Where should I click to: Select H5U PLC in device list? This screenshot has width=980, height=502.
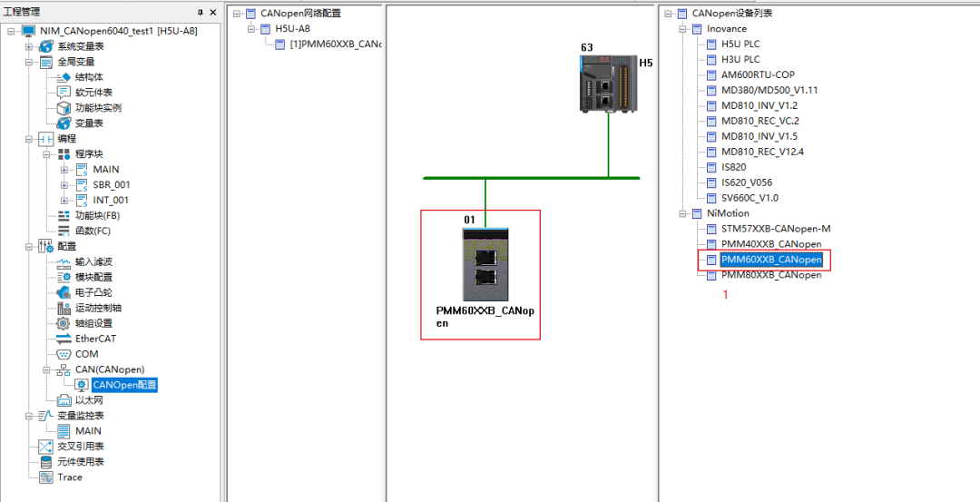click(740, 44)
